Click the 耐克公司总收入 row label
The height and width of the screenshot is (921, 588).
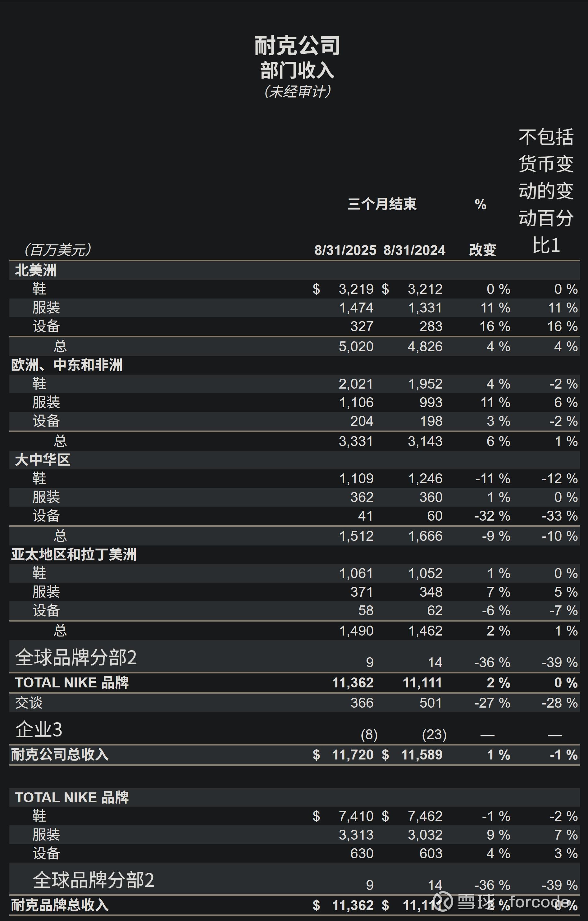click(60, 755)
